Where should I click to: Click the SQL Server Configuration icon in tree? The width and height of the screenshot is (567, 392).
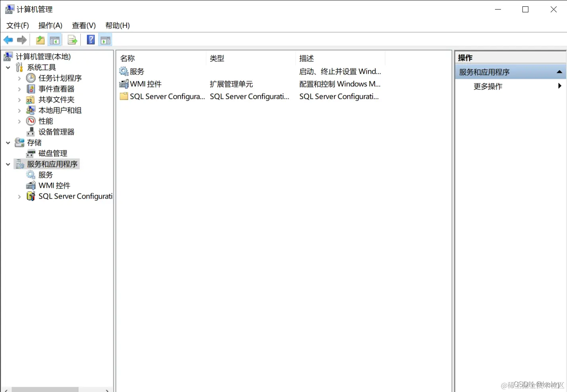coord(31,196)
